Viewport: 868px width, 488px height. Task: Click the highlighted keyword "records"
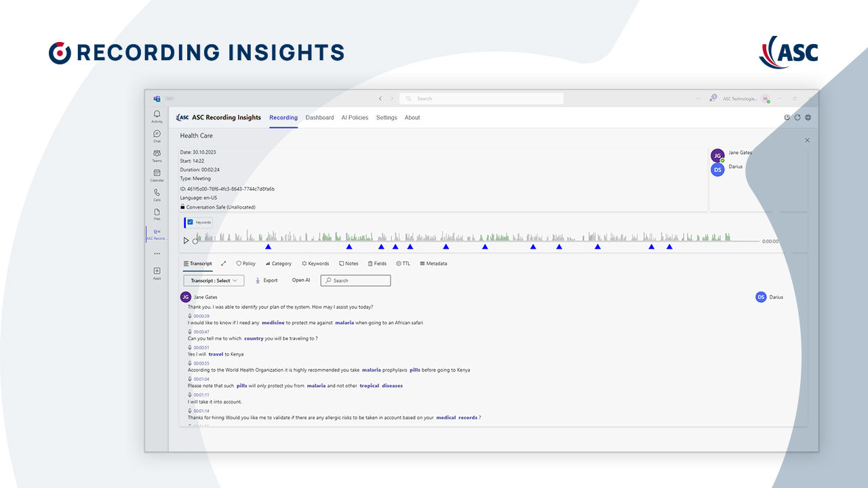tap(468, 418)
